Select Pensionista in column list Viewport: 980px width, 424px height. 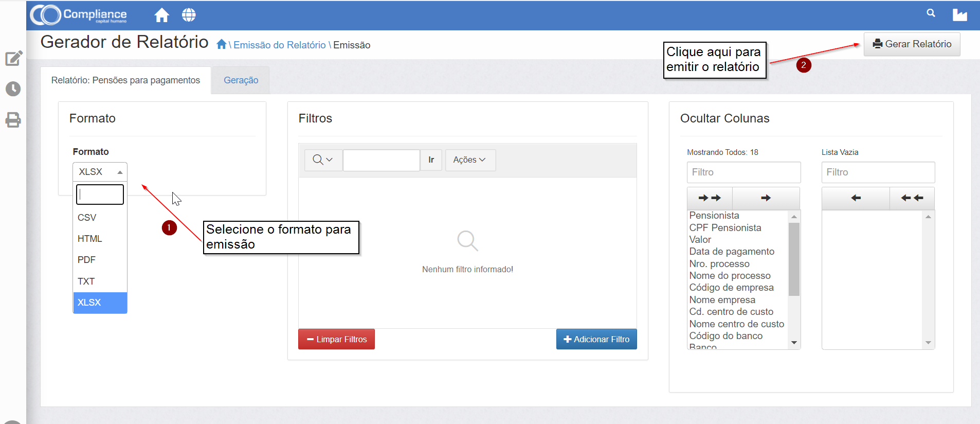[714, 216]
